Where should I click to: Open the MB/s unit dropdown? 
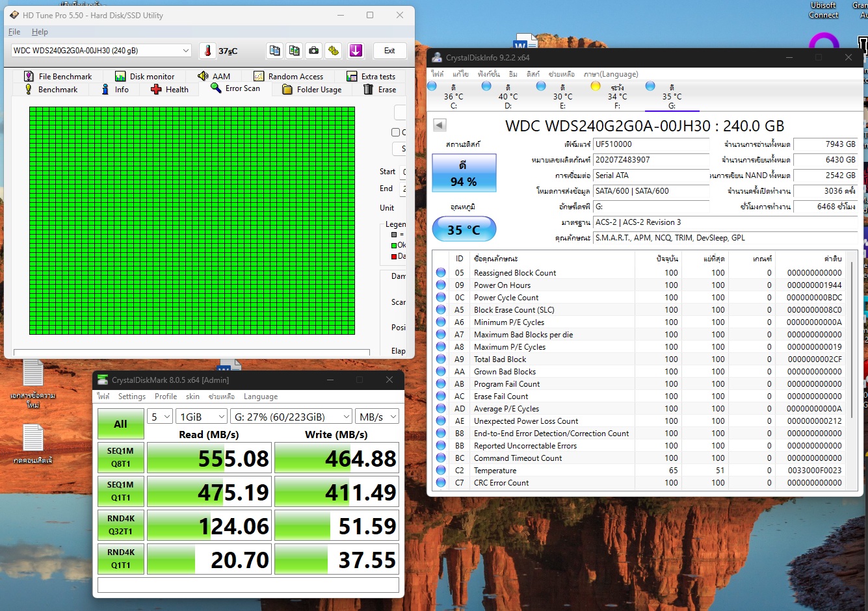(377, 417)
